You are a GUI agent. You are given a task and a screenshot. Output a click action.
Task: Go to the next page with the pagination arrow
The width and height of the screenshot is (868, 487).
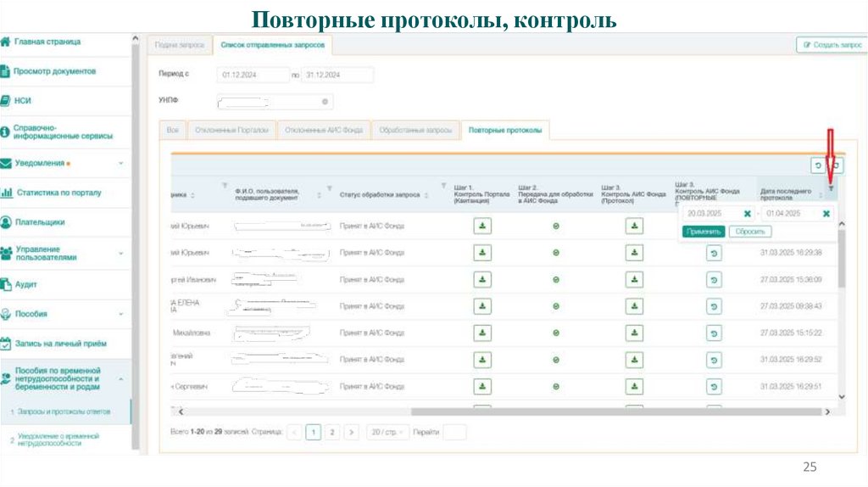click(351, 432)
